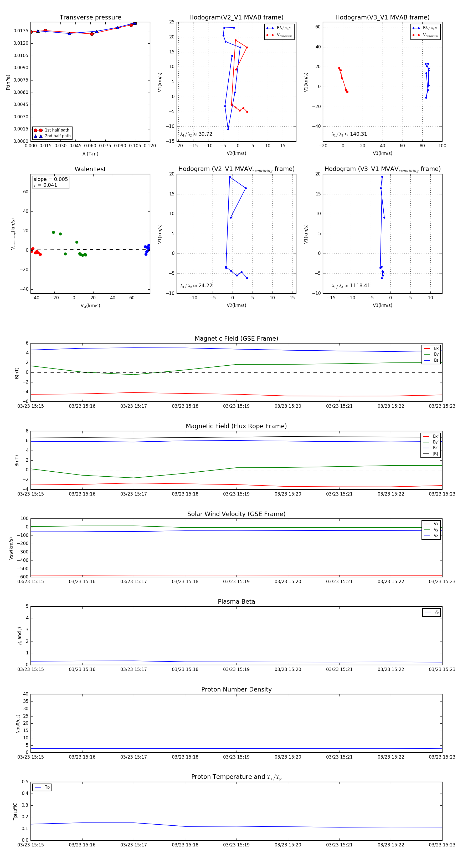Select the "By" legend entry in GSE field plot

click(431, 355)
